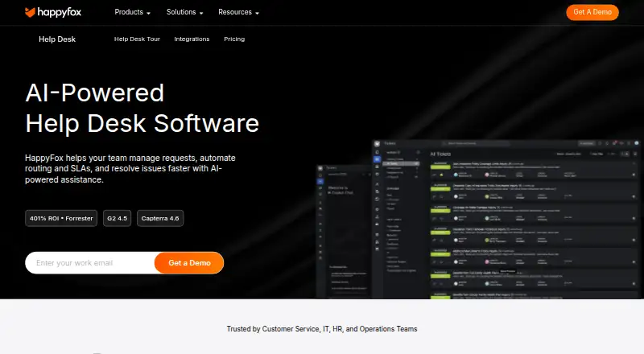Open the Resources dropdown
The image size is (644, 354).
(238, 12)
